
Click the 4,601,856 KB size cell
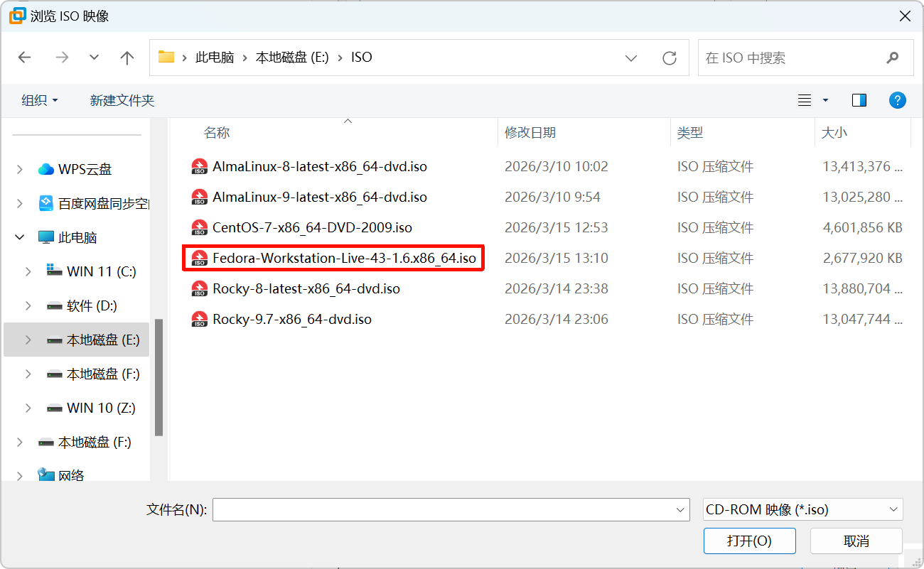click(x=863, y=227)
